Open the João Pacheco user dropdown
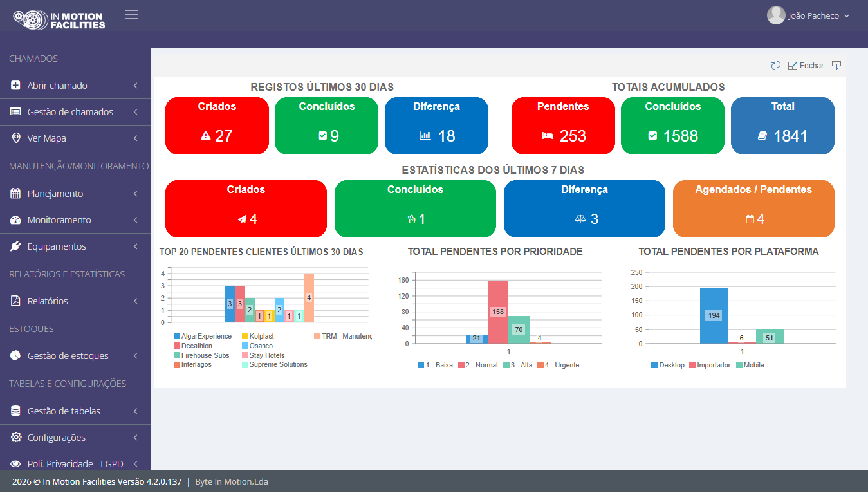The image size is (868, 493). click(x=809, y=15)
